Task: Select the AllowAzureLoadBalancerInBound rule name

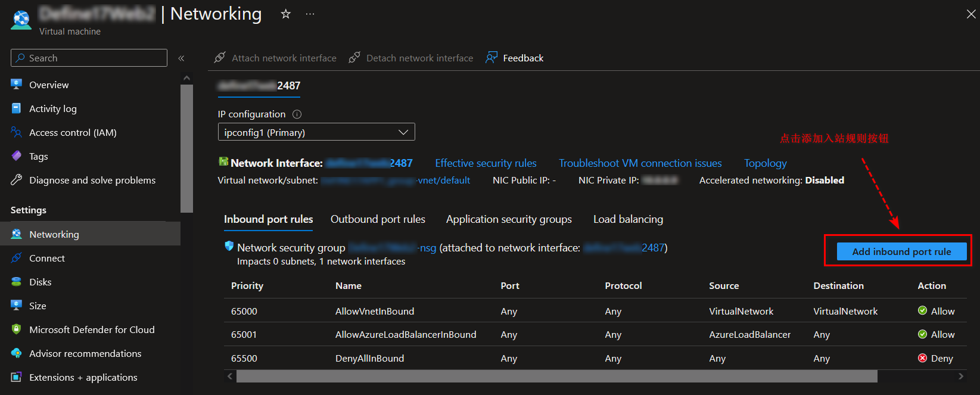Action: (406, 335)
